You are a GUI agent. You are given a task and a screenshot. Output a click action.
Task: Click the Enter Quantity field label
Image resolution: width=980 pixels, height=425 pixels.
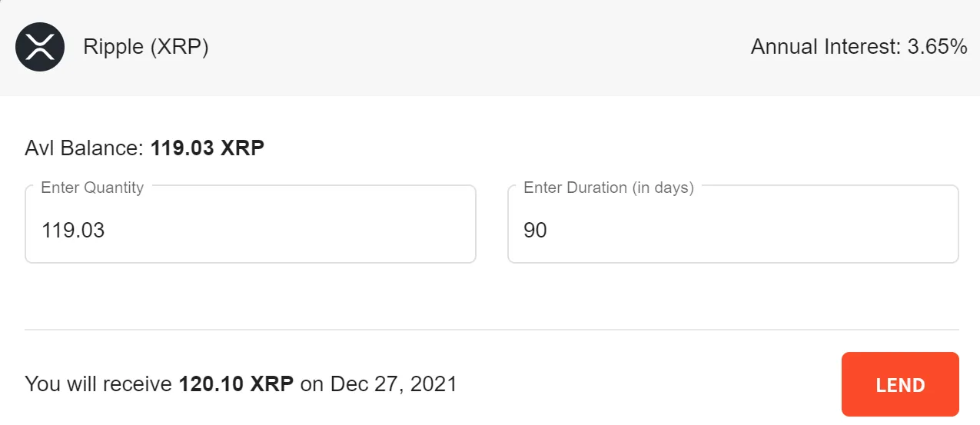[x=92, y=188]
